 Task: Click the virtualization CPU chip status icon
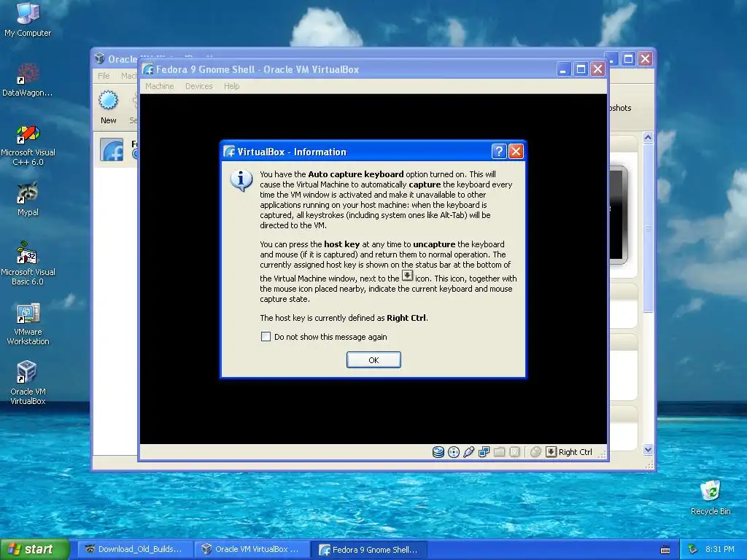[x=514, y=452]
